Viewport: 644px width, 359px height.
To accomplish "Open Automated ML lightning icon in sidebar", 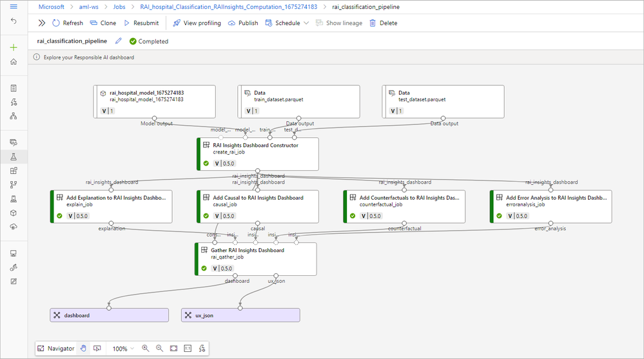I will [x=14, y=102].
